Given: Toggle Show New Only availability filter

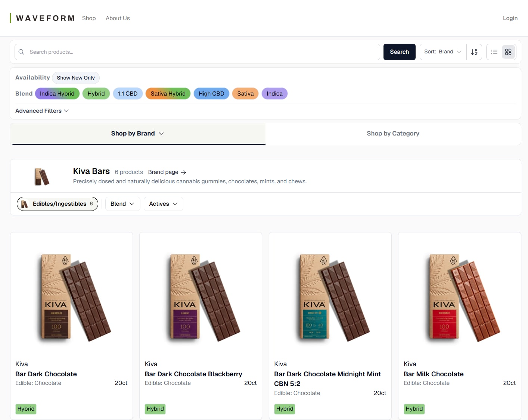Looking at the screenshot, I should 76,78.
